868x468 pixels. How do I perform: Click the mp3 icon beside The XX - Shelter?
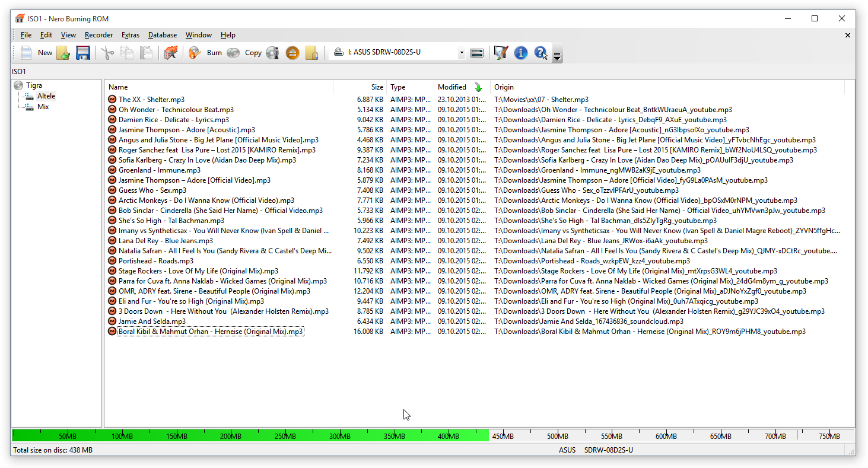pyautogui.click(x=112, y=100)
